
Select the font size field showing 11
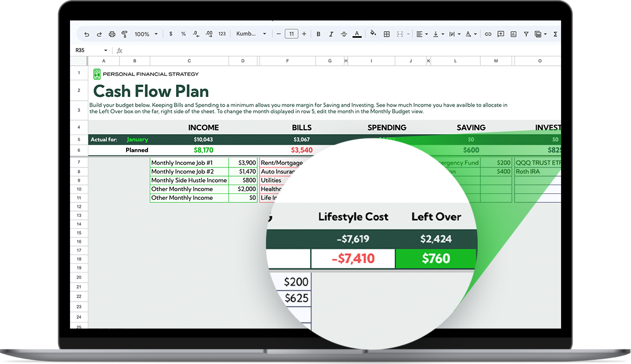click(291, 34)
